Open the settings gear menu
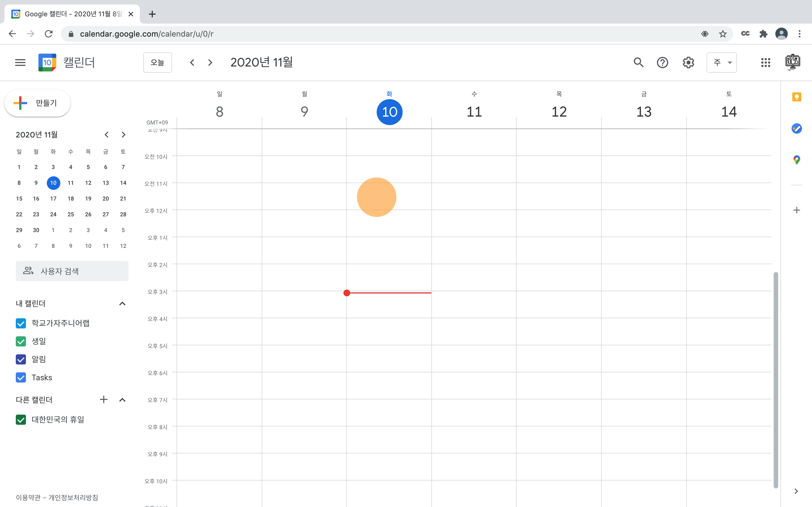 click(688, 62)
